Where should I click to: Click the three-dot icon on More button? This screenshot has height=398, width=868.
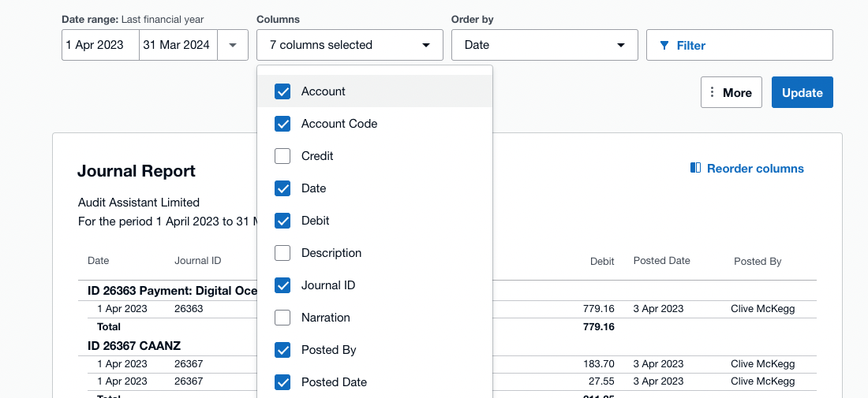(x=712, y=92)
